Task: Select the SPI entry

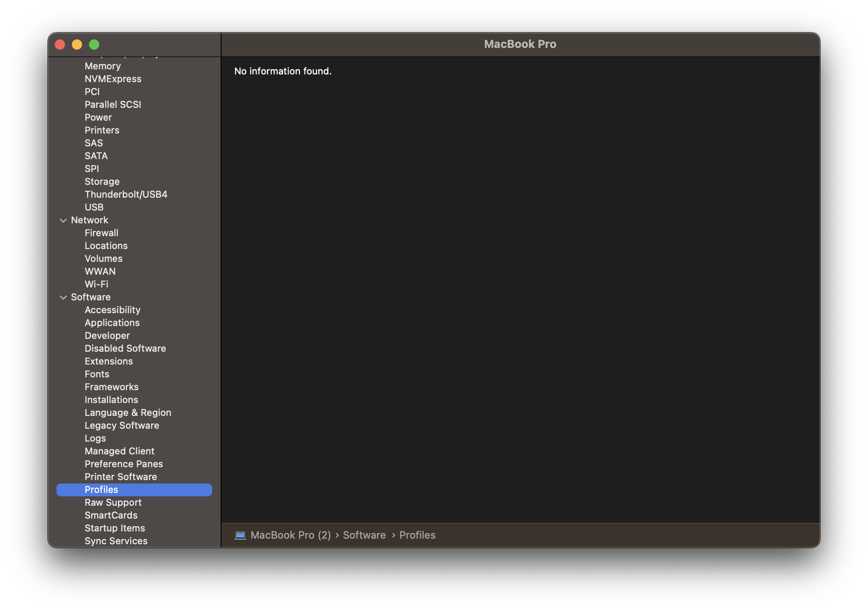Action: pos(92,169)
